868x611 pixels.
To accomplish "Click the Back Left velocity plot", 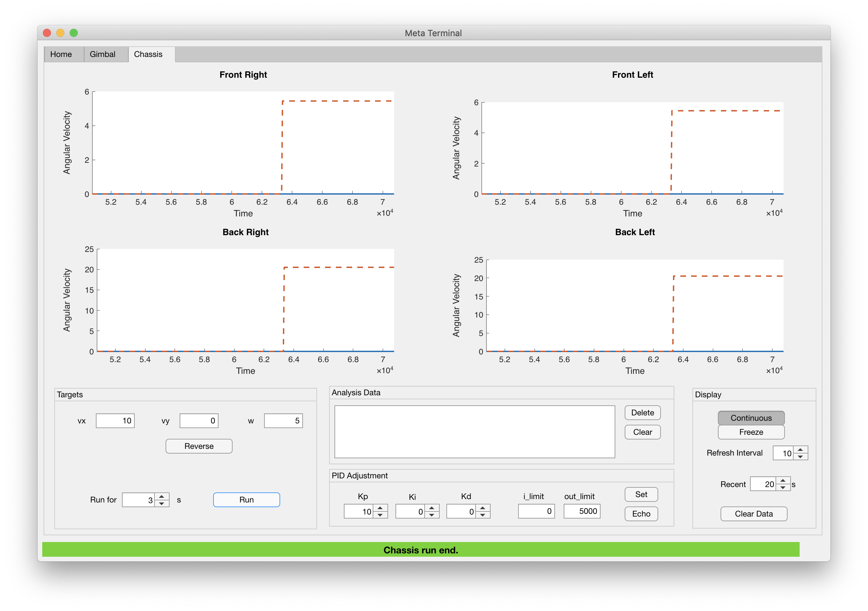I will (635, 305).
